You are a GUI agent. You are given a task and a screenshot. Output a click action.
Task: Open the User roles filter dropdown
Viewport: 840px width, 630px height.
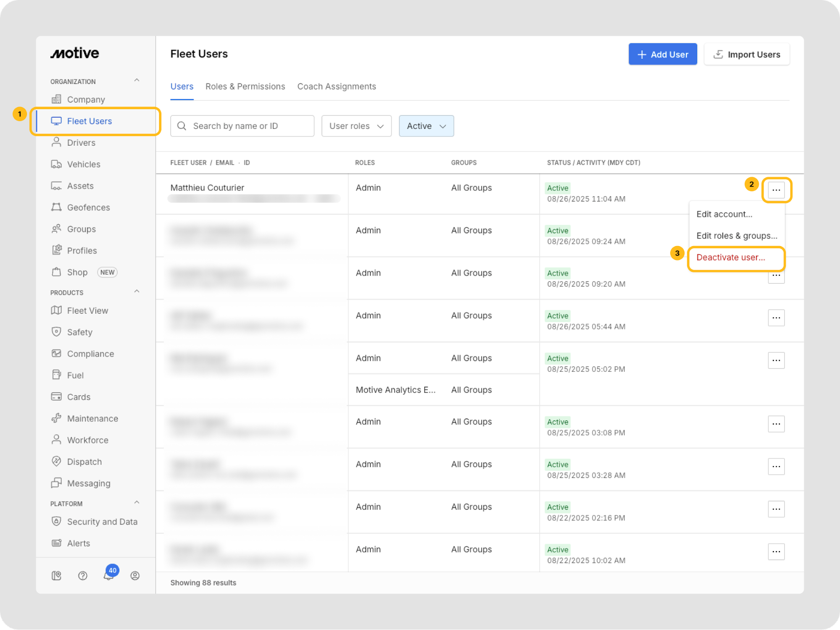point(356,126)
